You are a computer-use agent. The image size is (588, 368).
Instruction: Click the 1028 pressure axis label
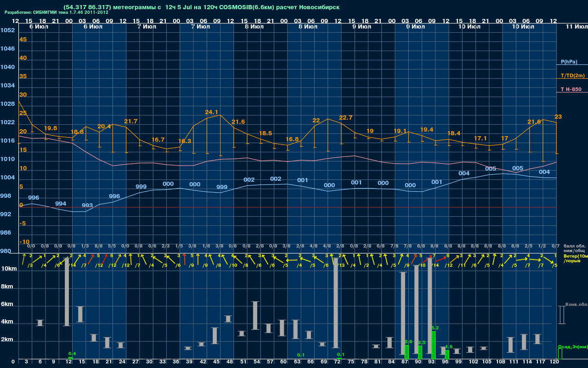pos(7,104)
